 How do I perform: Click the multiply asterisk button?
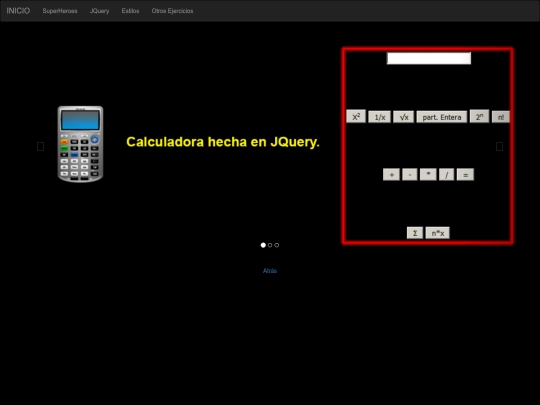pyautogui.click(x=428, y=175)
